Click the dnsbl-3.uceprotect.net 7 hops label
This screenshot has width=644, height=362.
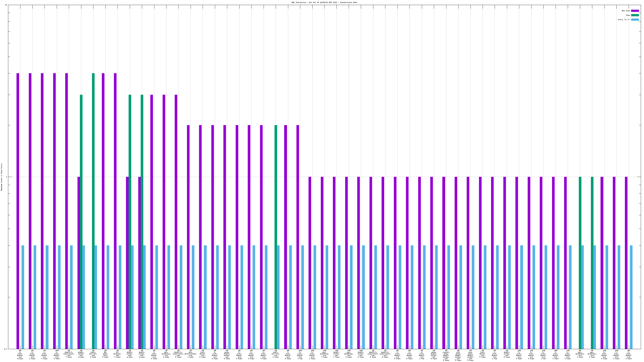click(69, 354)
